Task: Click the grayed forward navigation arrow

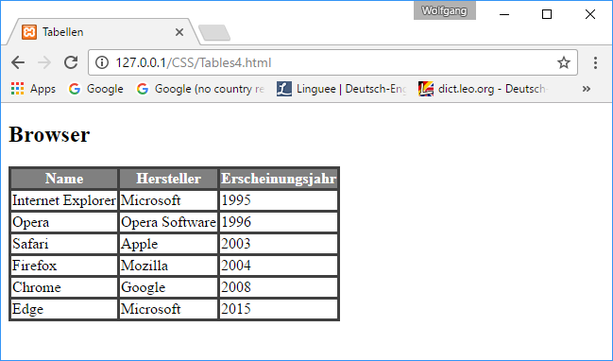Action: click(x=45, y=63)
